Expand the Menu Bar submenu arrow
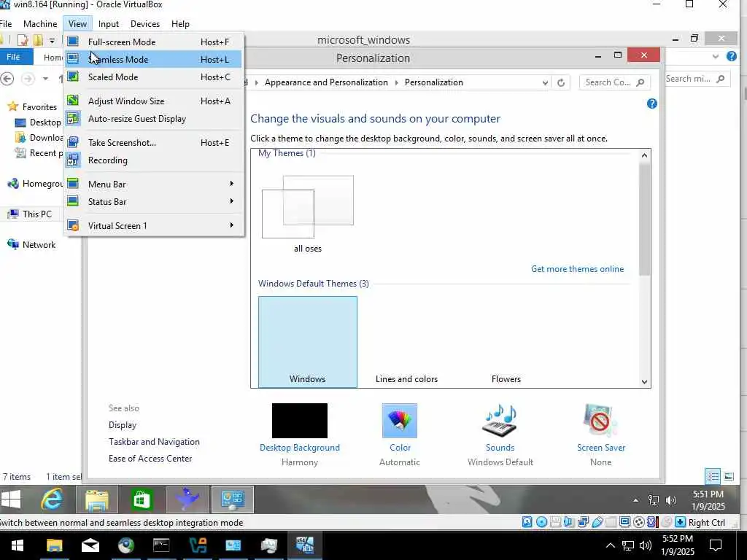The height and width of the screenshot is (560, 747). click(231, 184)
